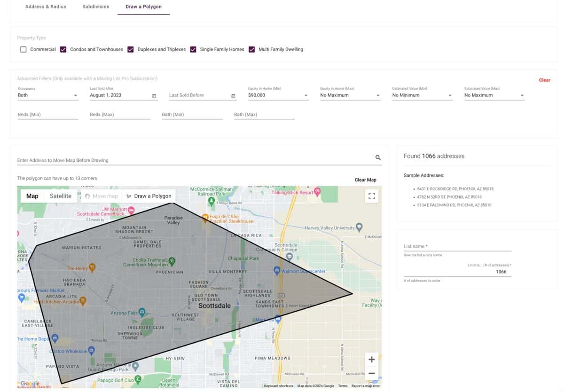564x392 pixels.
Task: Click The Home Depot pin
Action: tap(55, 338)
